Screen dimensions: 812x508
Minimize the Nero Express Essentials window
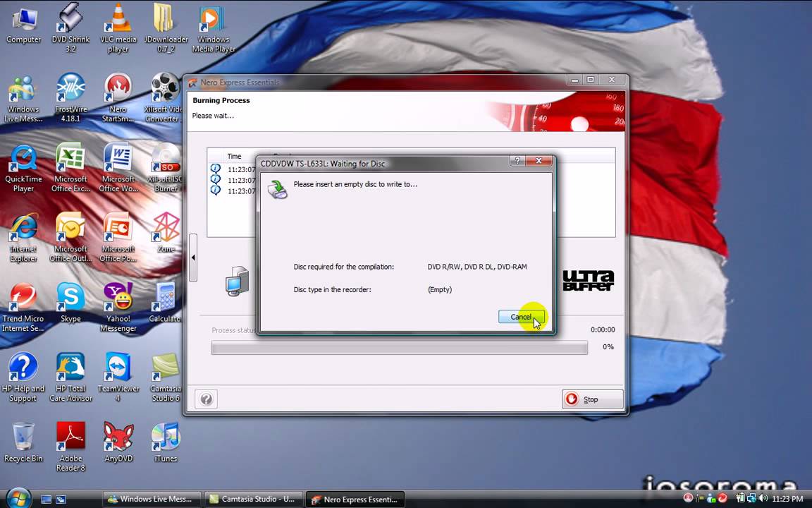pyautogui.click(x=574, y=80)
